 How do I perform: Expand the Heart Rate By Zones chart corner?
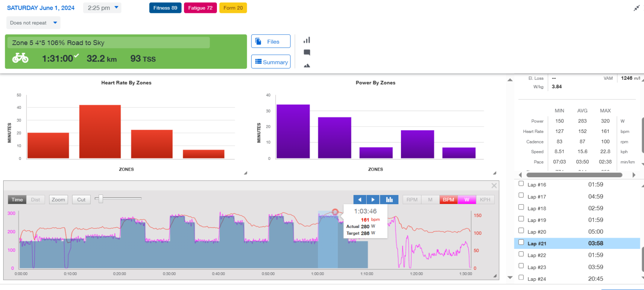click(246, 173)
